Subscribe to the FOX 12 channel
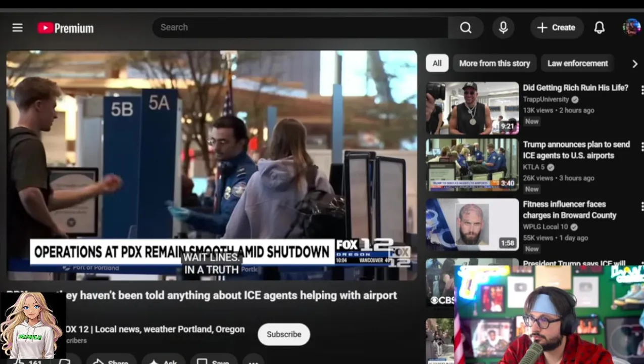Viewport: 644px width, 364px height. click(x=284, y=334)
